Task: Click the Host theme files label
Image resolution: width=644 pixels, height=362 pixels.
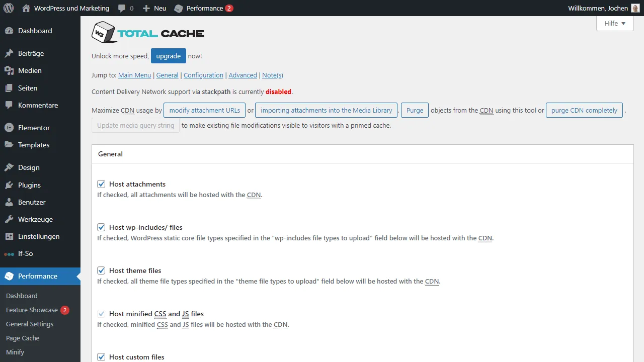Action: tap(135, 270)
